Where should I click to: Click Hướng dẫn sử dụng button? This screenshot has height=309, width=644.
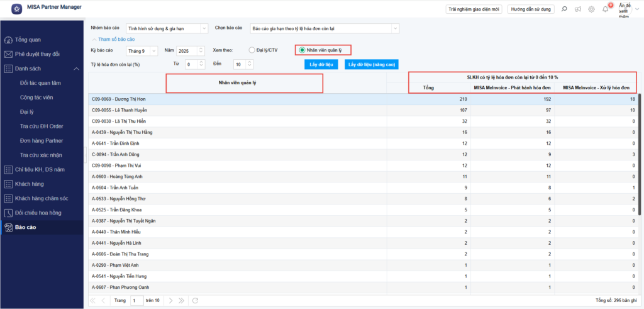(x=530, y=9)
